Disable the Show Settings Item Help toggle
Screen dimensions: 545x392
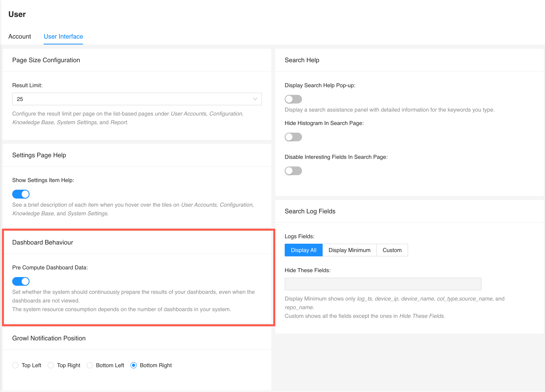(x=21, y=194)
